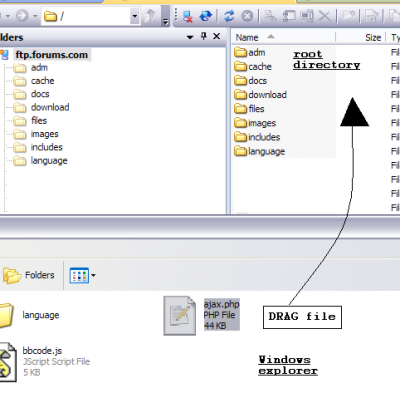
Task: Click the reconnect globe icon in toolbar
Action: [x=206, y=16]
